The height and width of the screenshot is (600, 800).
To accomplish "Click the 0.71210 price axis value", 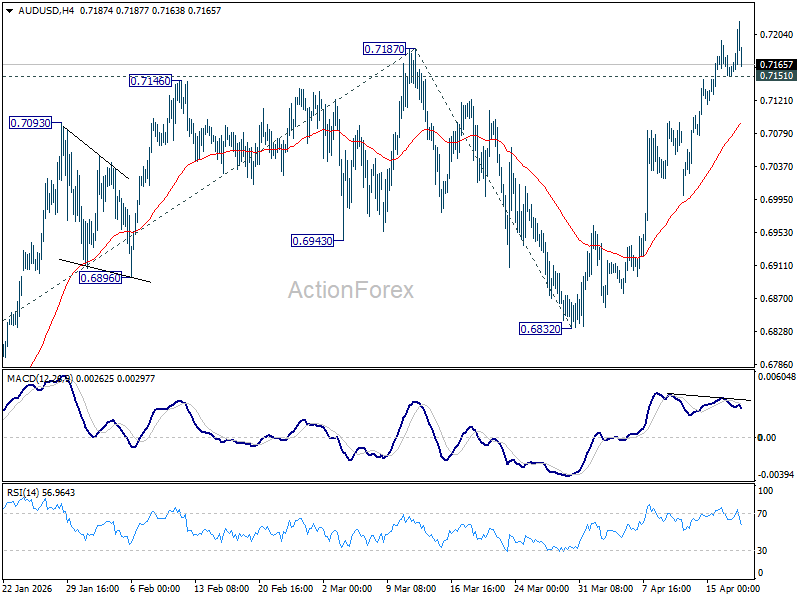I will click(x=777, y=101).
